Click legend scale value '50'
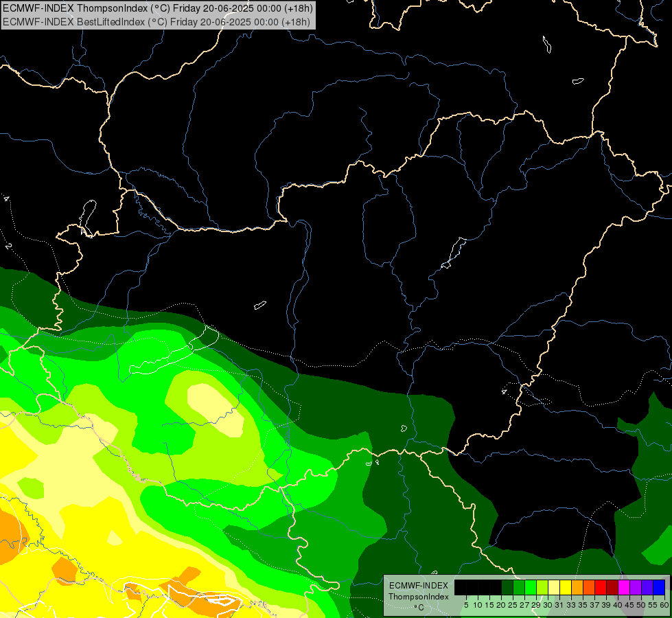The width and height of the screenshot is (672, 618). coord(642,605)
